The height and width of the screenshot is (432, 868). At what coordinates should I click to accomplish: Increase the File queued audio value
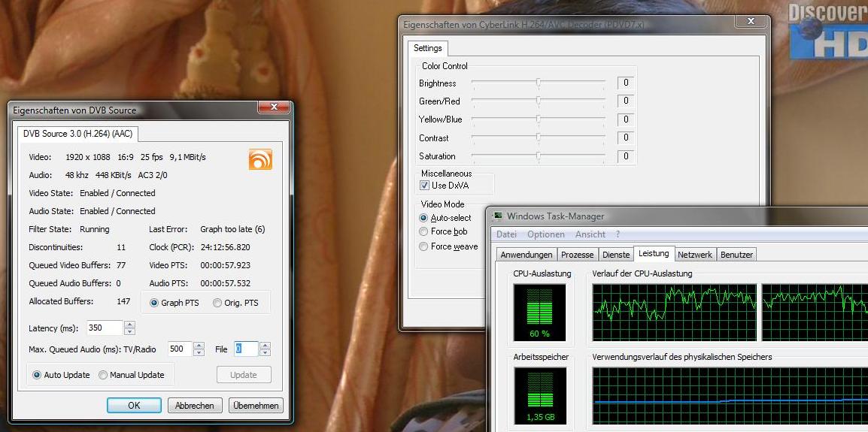(x=264, y=346)
